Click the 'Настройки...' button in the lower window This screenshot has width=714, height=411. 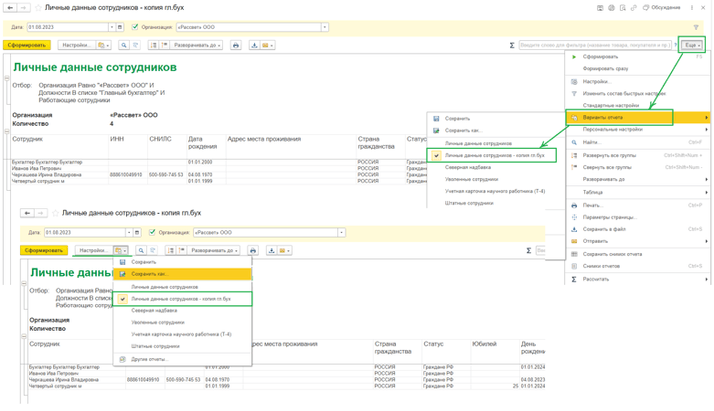click(x=93, y=251)
